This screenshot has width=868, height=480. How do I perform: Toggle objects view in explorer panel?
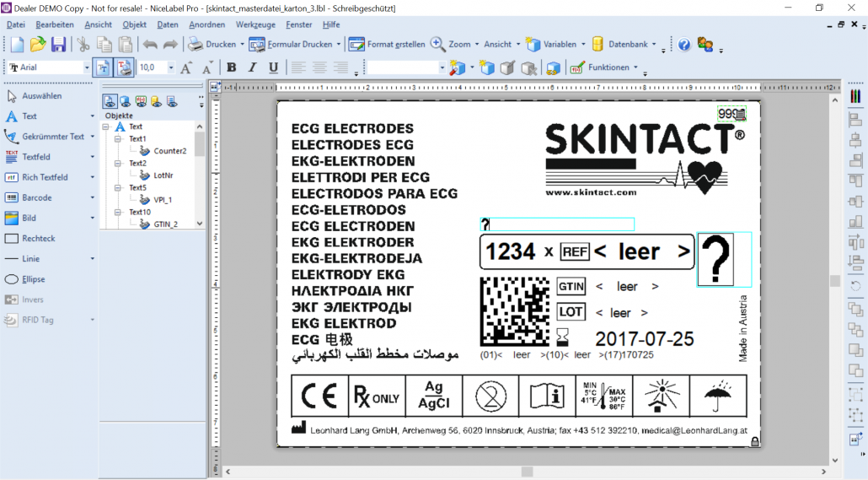click(x=110, y=101)
